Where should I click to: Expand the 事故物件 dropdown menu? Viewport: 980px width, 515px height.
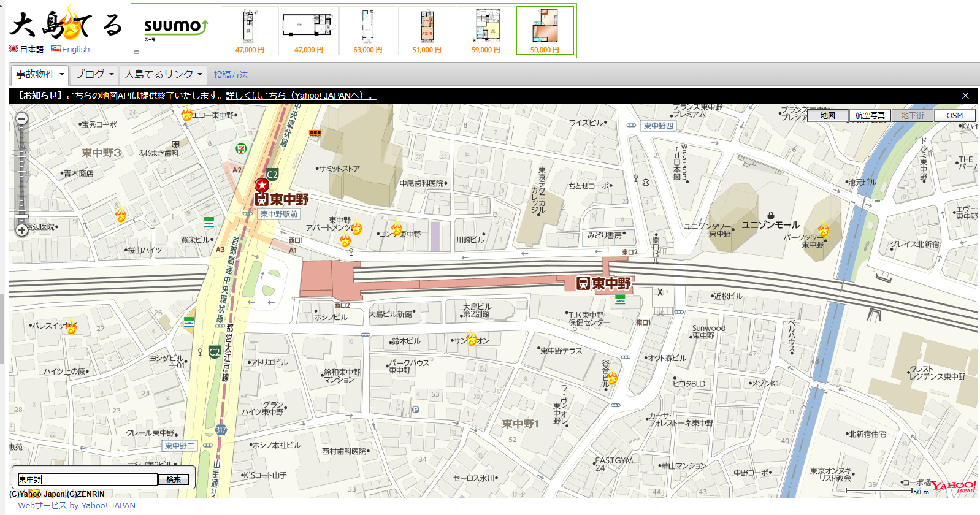pyautogui.click(x=40, y=74)
